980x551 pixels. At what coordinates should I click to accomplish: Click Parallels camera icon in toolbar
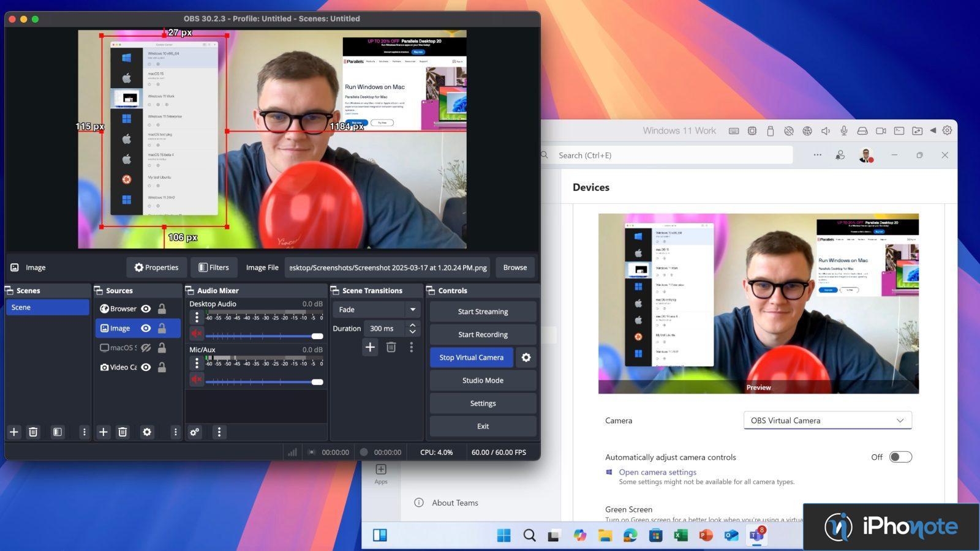(x=881, y=131)
